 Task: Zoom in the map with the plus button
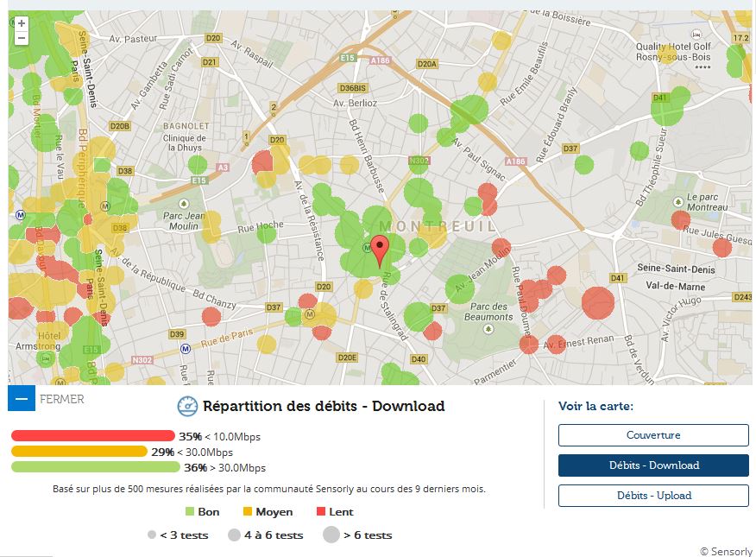pos(22,23)
